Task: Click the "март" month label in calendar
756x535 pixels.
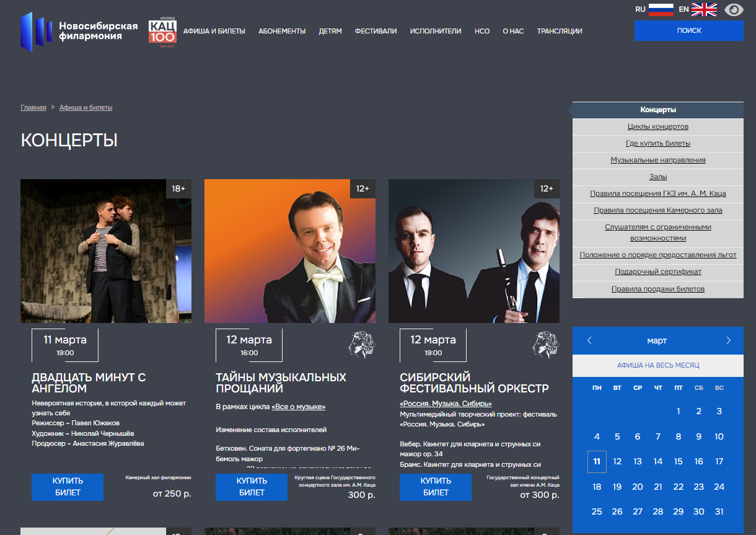Action: coord(657,341)
